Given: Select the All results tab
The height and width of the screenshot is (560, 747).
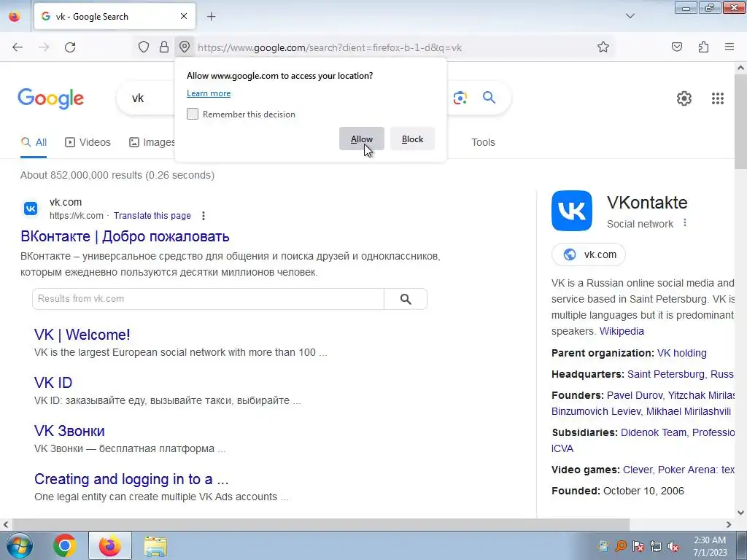Looking at the screenshot, I should [x=34, y=142].
